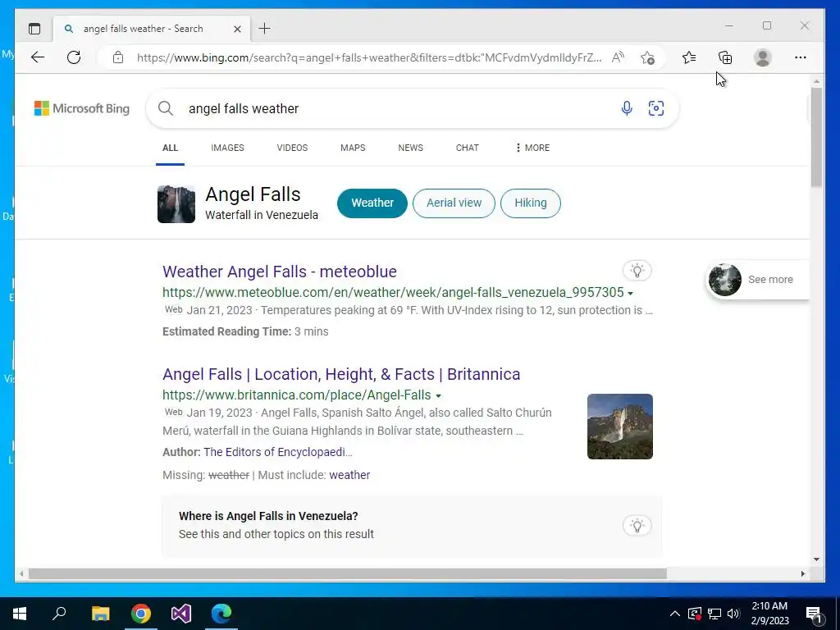
Task: Search using voice microphone icon
Action: click(626, 109)
